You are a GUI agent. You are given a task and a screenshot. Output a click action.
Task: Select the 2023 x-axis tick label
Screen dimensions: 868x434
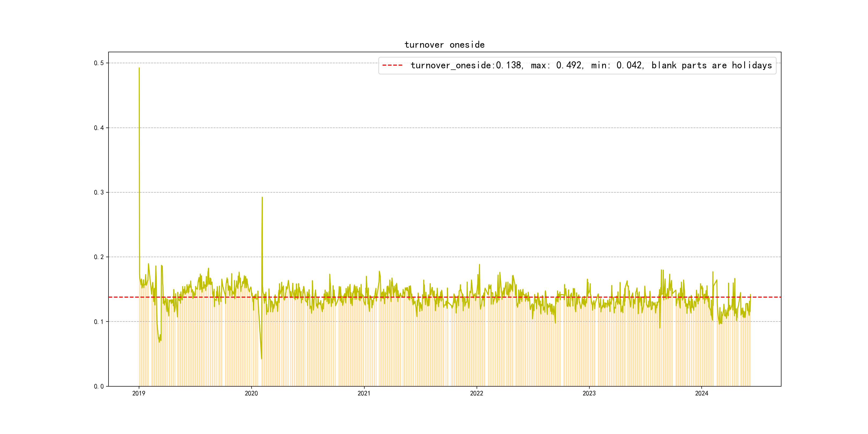pyautogui.click(x=589, y=393)
